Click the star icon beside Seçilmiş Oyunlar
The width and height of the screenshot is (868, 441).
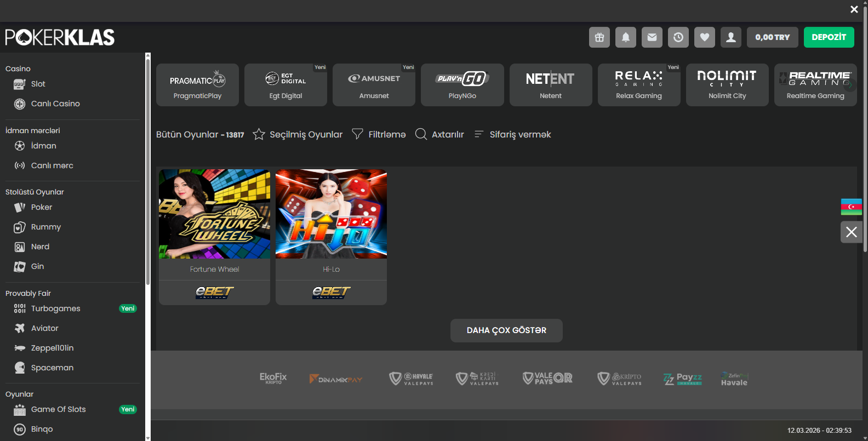259,134
